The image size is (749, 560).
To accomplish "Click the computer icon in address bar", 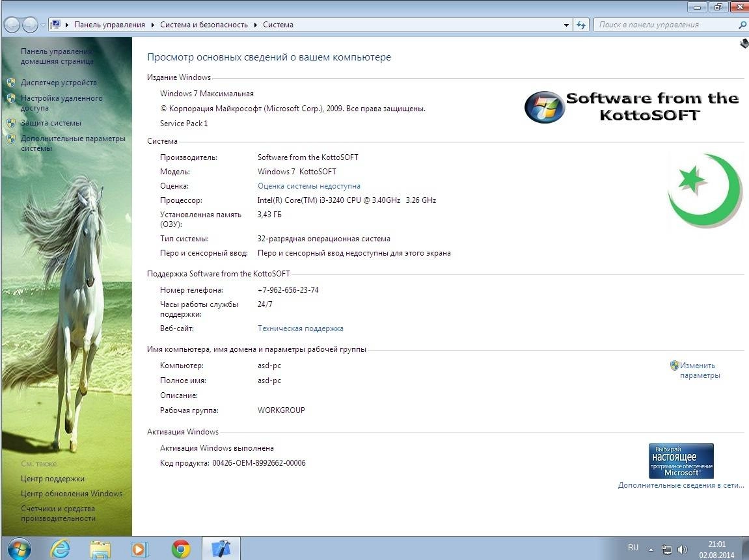I will 56,24.
